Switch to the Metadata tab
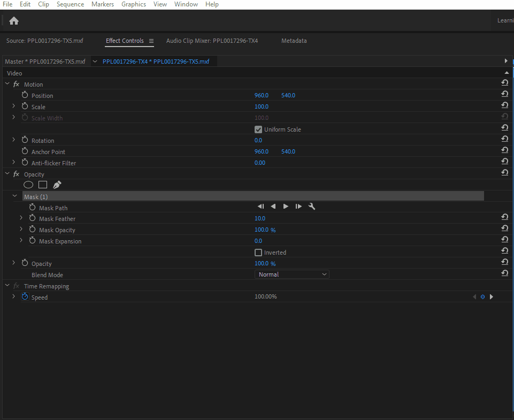Viewport: 514px width, 420px height. coord(294,40)
